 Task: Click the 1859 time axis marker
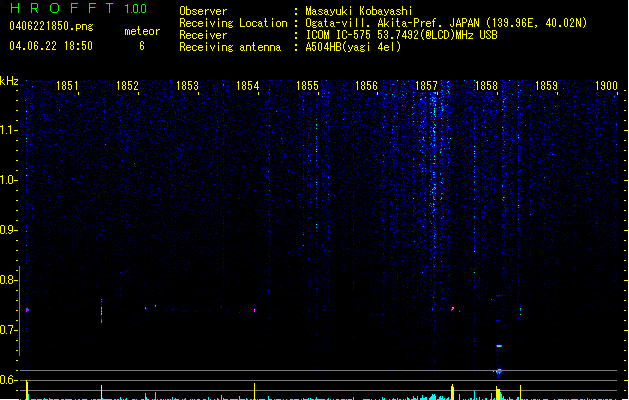point(546,86)
